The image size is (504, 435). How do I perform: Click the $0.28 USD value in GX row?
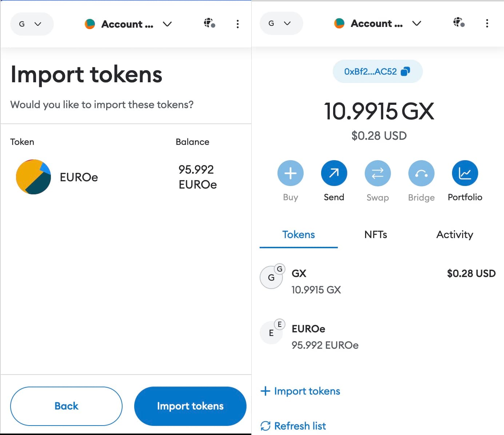click(x=471, y=273)
